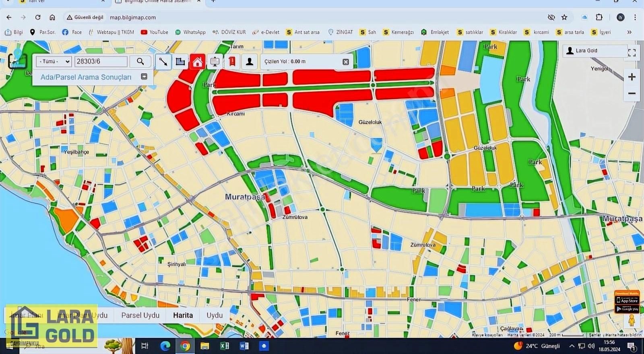Open Word from the taskbar
Screen dimensions: 644x354
244,346
